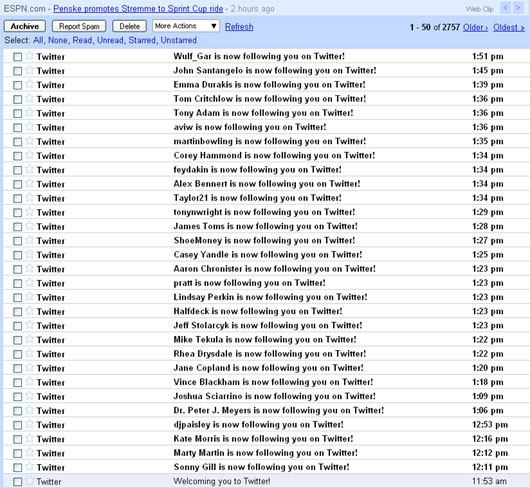The width and height of the screenshot is (530, 488).
Task: Check the Joshua Sciarrino email checkbox
Action: point(18,397)
